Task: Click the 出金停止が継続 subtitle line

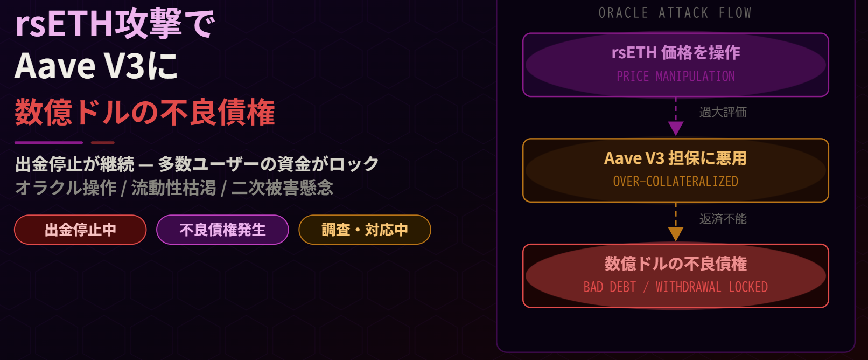Action: coord(197,164)
